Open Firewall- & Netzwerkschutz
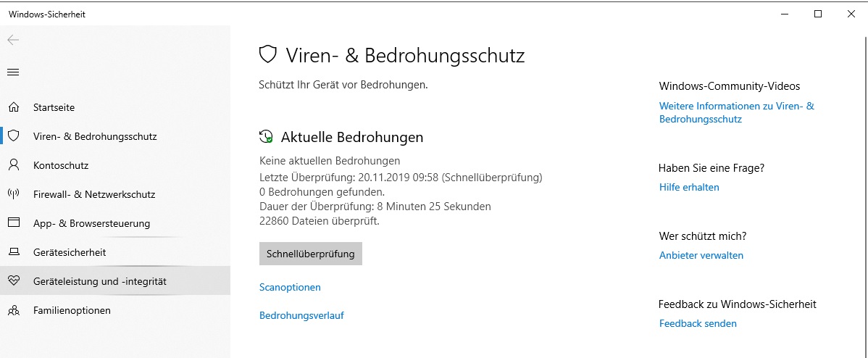 (115, 194)
